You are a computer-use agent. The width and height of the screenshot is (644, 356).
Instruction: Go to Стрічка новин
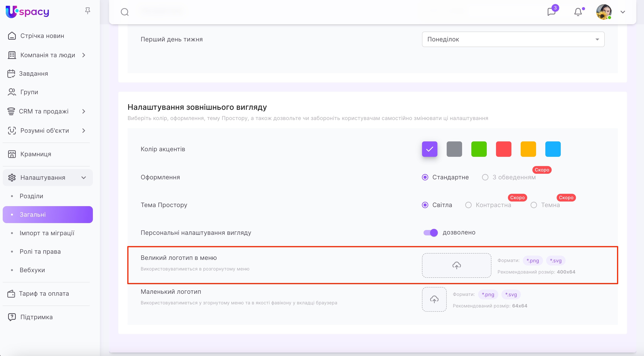[42, 36]
